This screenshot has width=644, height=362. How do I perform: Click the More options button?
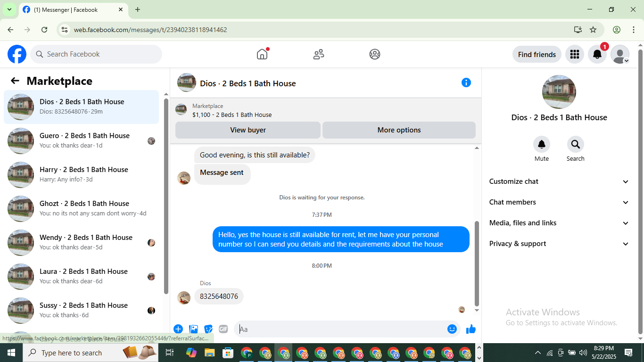pyautogui.click(x=399, y=130)
